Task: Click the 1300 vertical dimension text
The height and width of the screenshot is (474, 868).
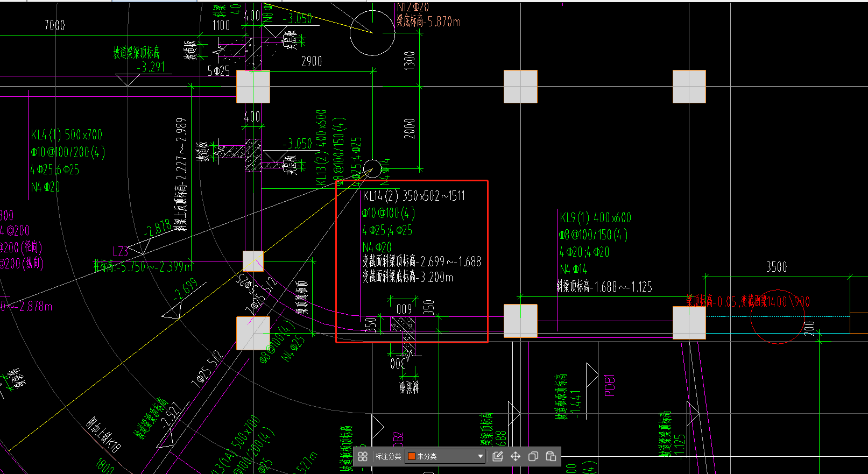Action: [x=410, y=60]
